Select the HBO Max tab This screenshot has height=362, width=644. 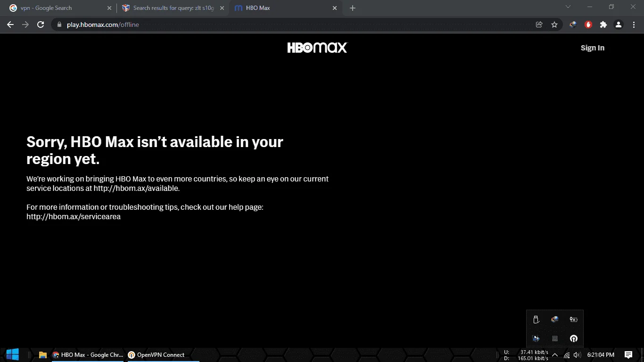point(285,8)
